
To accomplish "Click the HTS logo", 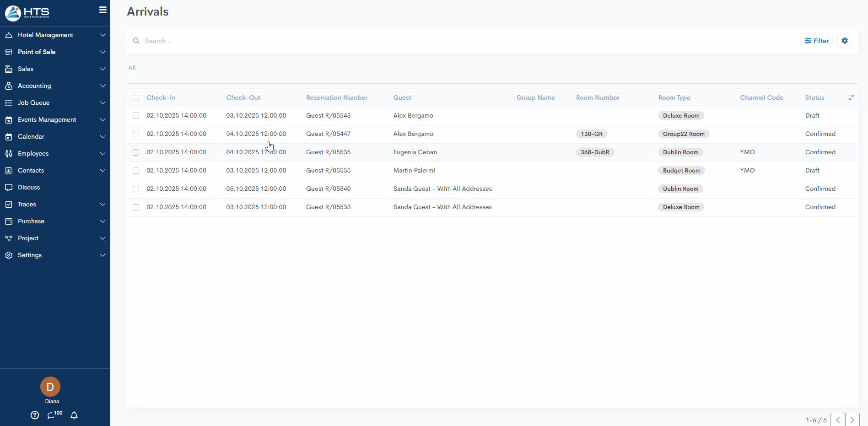I will tap(27, 13).
